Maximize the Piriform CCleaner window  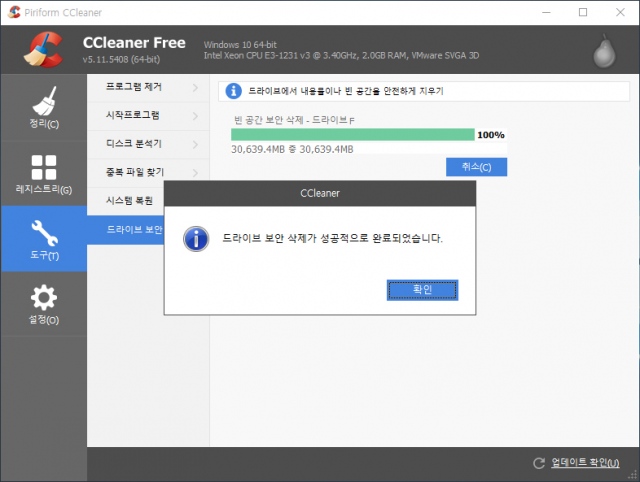click(583, 12)
